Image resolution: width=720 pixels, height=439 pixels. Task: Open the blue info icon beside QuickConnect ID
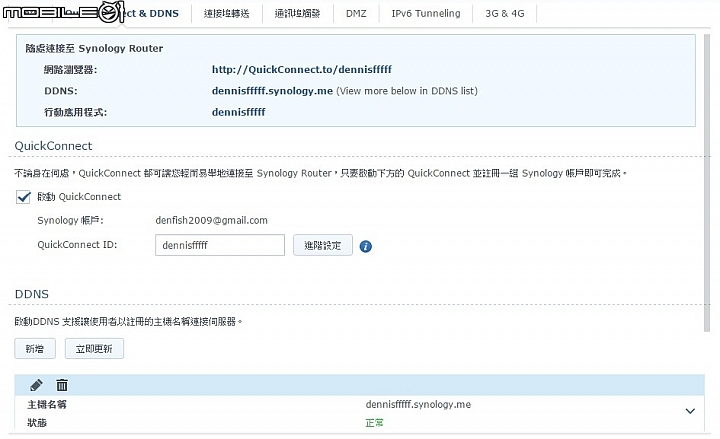[x=366, y=246]
